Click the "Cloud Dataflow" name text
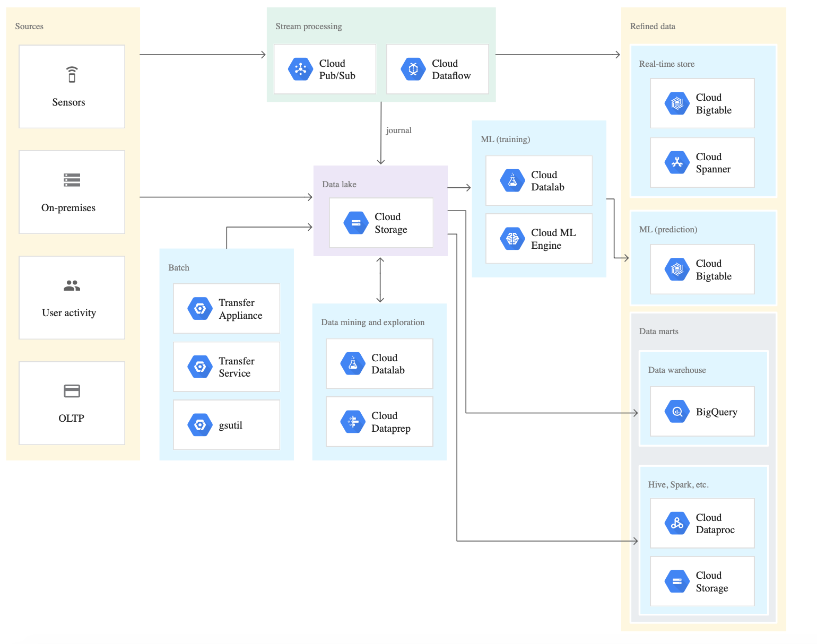Image resolution: width=817 pixels, height=644 pixels. click(451, 69)
